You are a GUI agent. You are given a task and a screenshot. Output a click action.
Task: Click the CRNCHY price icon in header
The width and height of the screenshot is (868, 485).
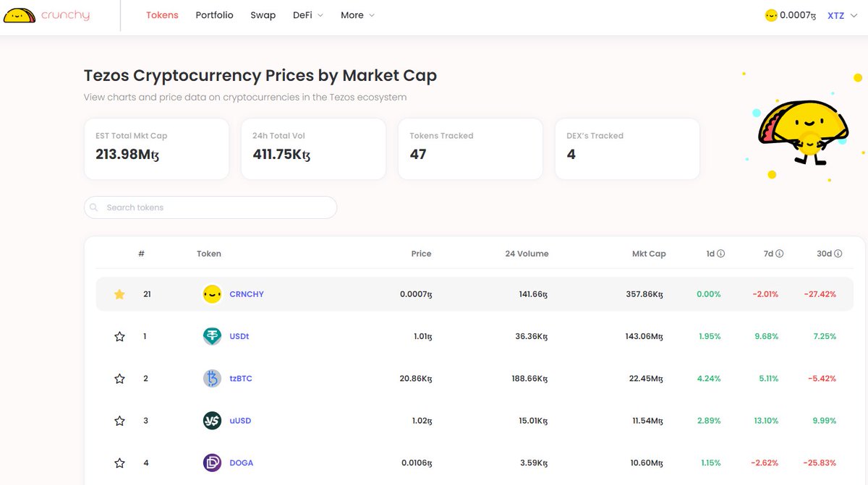tap(771, 15)
